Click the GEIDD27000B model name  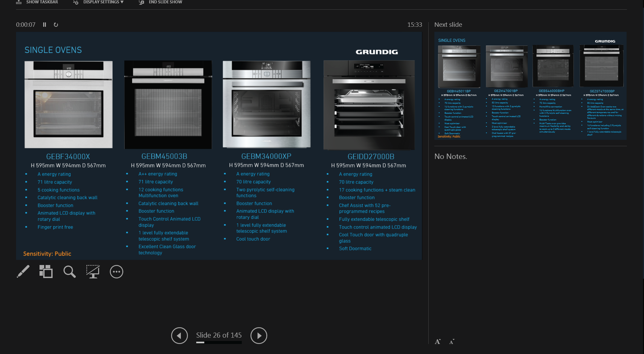point(371,157)
